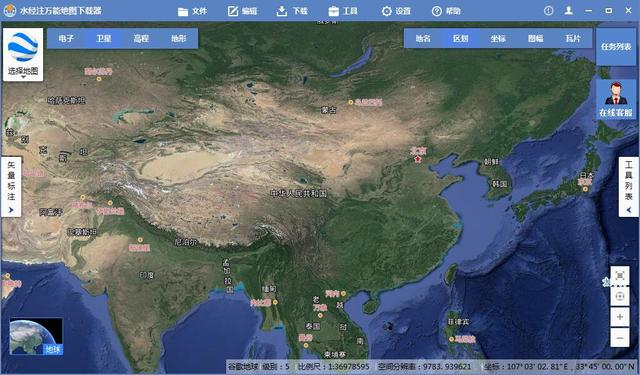
Task: Expand the 矢量标注 side panel
Action: pos(11,187)
